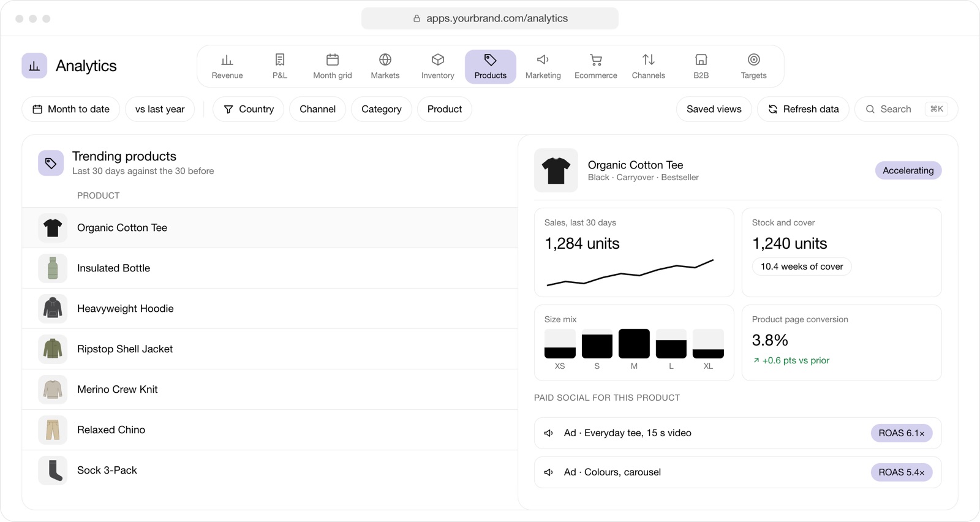This screenshot has width=980, height=522.
Task: Click the 10.4 weeks of cover pill
Action: click(x=802, y=267)
